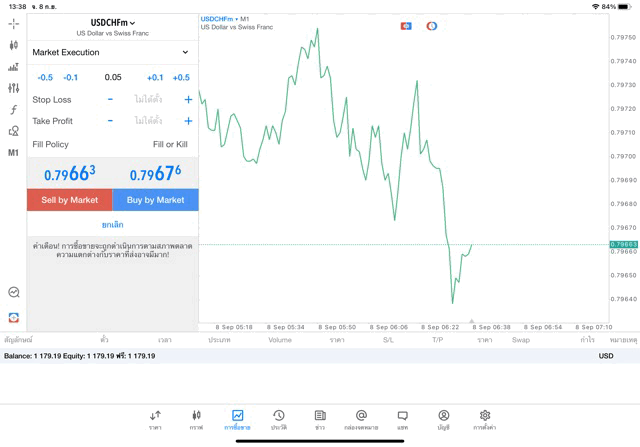Screen dimensions: 640x447
Task: Increase Stop Loss with plus button
Action: (188, 100)
